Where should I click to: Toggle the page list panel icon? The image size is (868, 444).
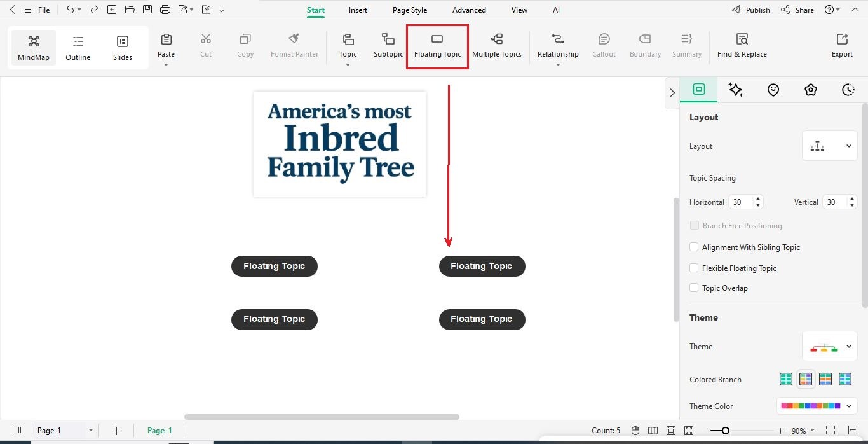(16, 431)
